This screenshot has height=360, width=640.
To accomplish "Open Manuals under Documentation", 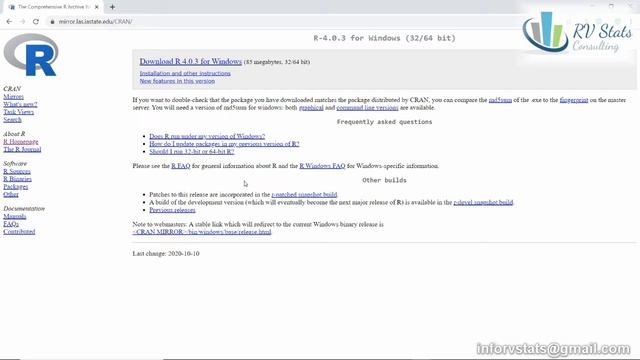I will [x=15, y=216].
